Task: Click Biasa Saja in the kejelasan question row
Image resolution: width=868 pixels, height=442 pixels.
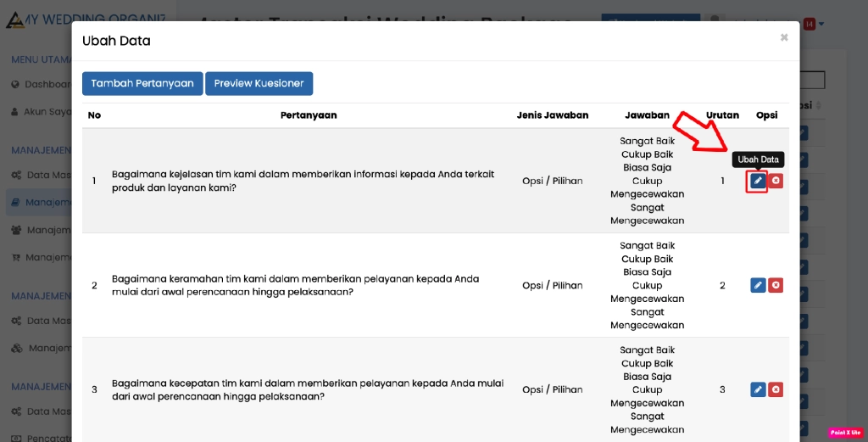Action: click(647, 167)
